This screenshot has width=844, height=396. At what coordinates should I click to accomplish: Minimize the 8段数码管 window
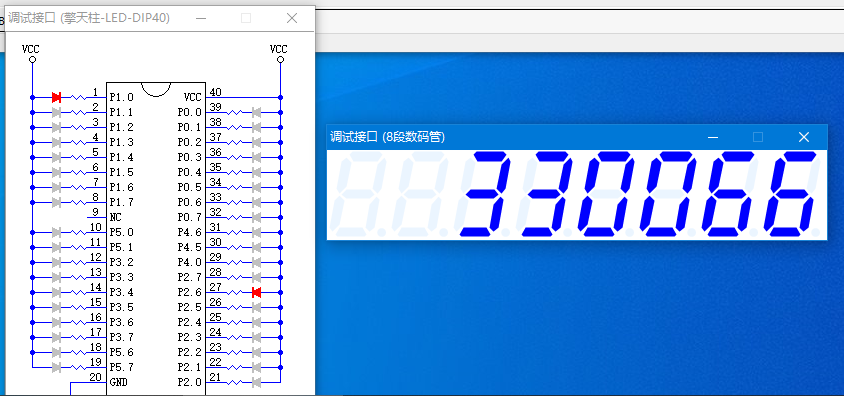tap(713, 137)
